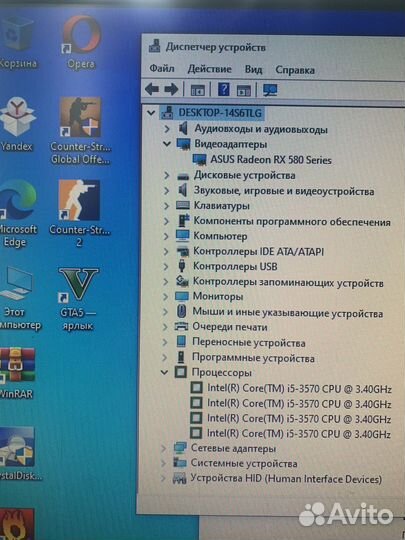Screen dimensions: 405x540
Task: Click the Клавиатуры keyboard category icon
Action: (x=183, y=206)
